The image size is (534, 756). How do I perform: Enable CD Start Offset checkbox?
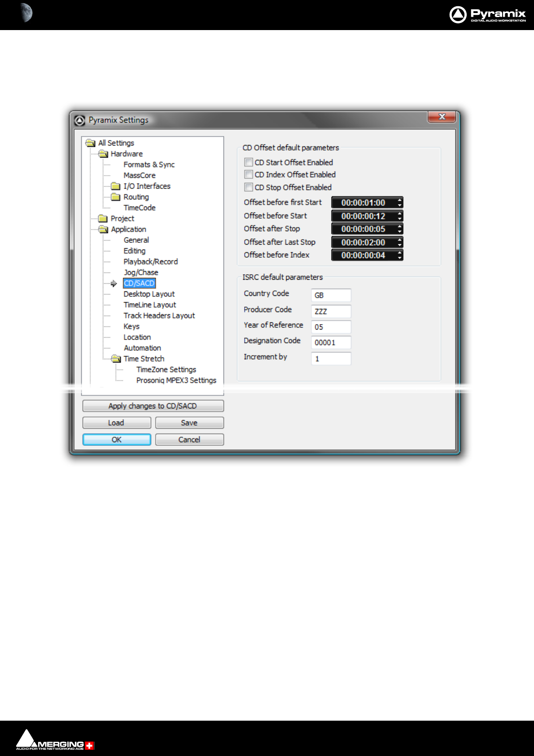(x=249, y=162)
